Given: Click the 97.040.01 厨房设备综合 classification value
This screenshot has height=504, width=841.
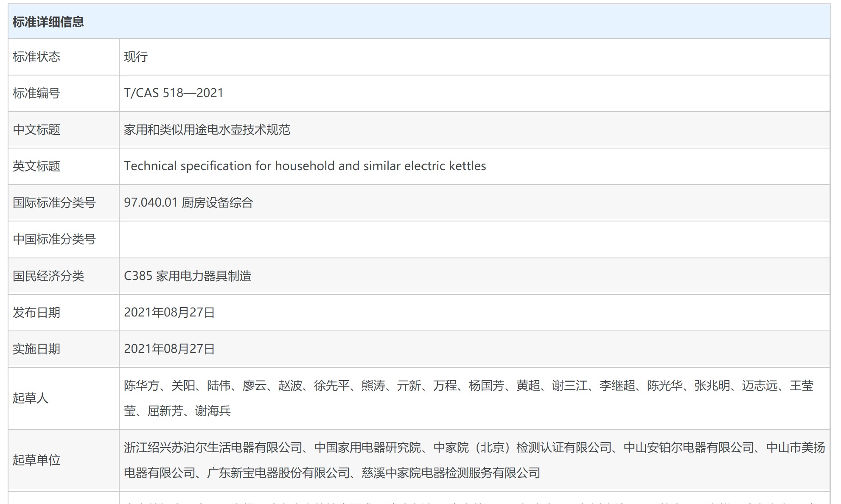Looking at the screenshot, I should 188,203.
